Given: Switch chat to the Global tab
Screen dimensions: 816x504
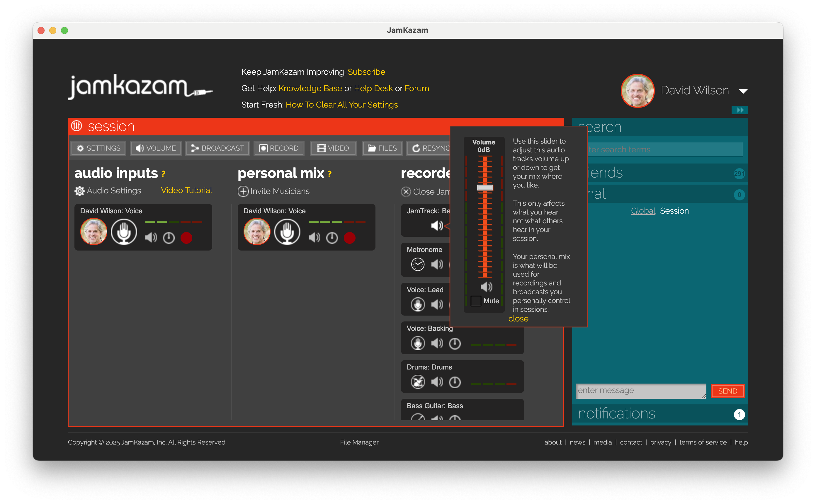Looking at the screenshot, I should [643, 211].
